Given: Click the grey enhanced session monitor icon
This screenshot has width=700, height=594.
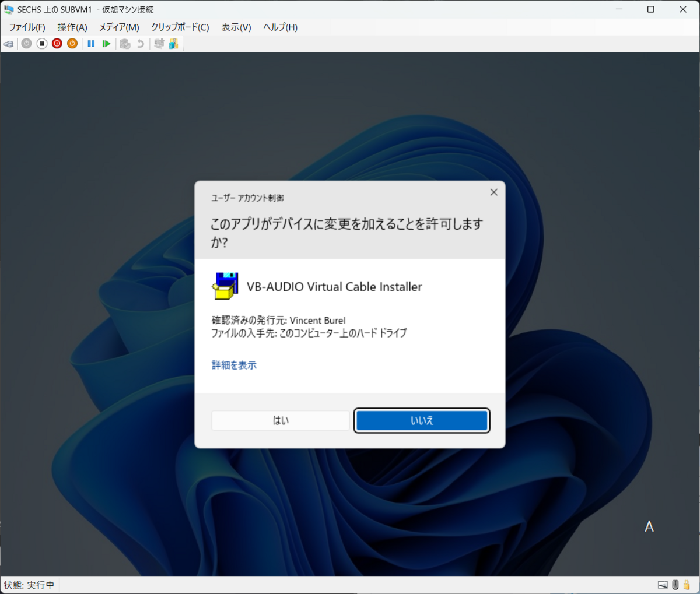Looking at the screenshot, I should point(159,44).
